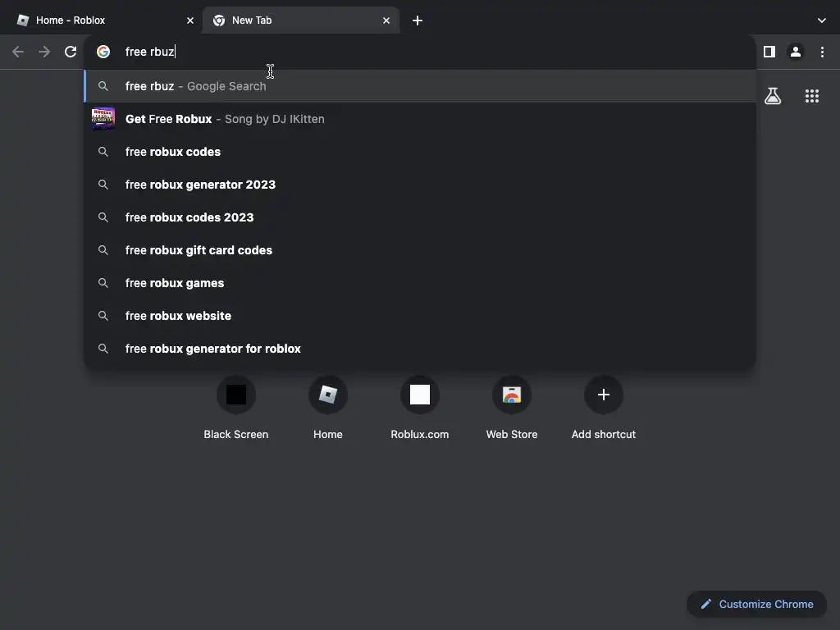Click the address bar showing 'free rbuz'
This screenshot has width=840, height=630.
point(421,52)
